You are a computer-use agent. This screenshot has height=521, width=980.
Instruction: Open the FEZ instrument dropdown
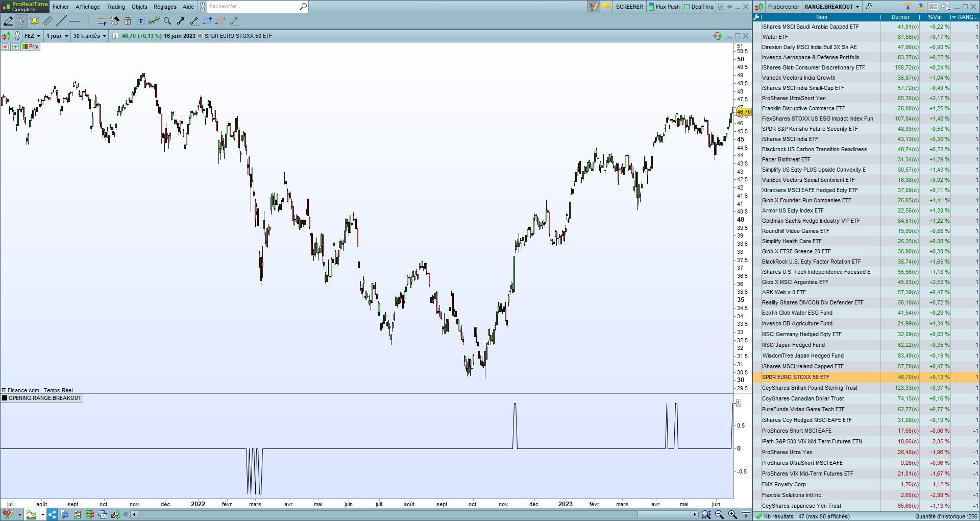pyautogui.click(x=32, y=36)
